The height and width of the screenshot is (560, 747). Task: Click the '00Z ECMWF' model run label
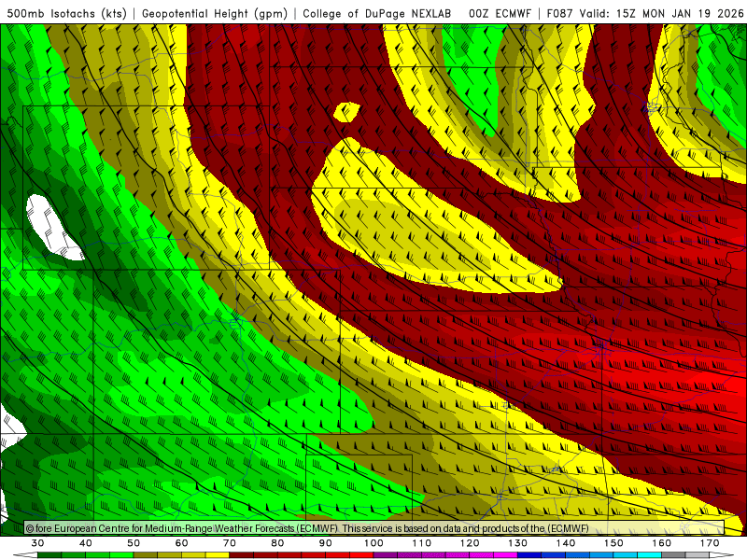[500, 13]
